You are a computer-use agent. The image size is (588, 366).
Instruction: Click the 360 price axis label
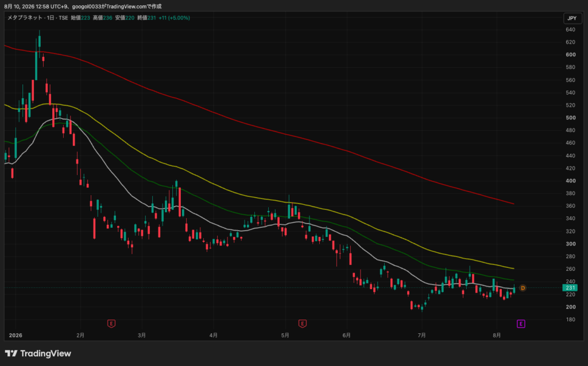tap(570, 206)
